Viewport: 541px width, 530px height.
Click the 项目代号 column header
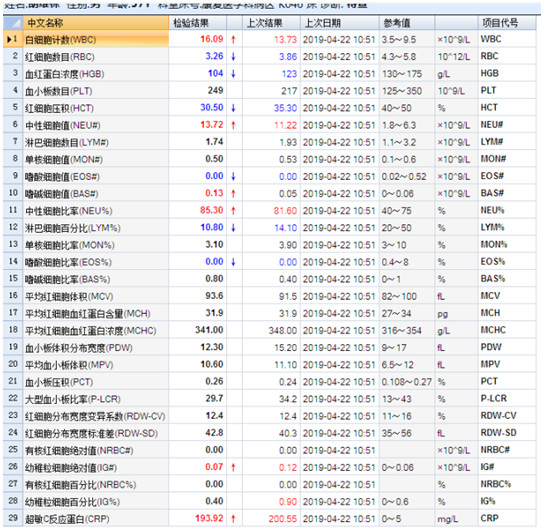507,23
